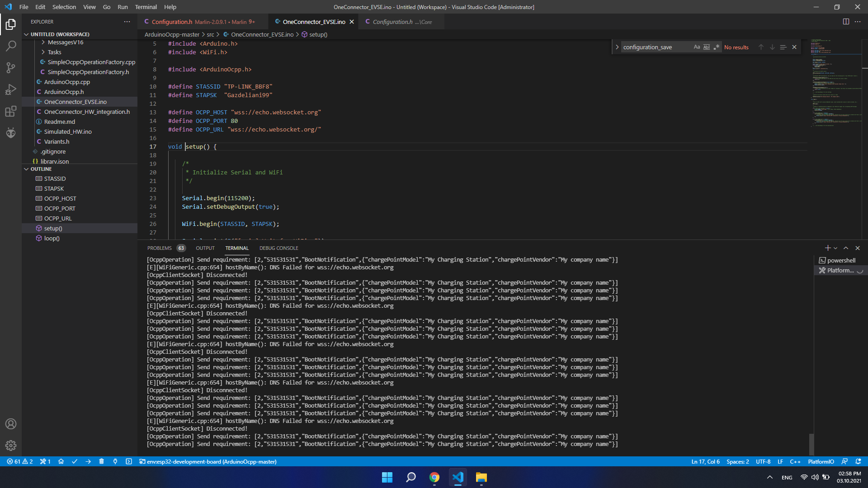
Task: Open Simulated_HW.ino in the explorer
Action: tap(80, 132)
